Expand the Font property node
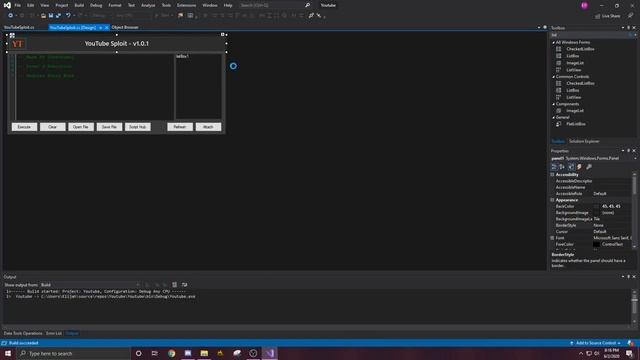Image resolution: width=640 pixels, height=360 pixels. click(552, 238)
